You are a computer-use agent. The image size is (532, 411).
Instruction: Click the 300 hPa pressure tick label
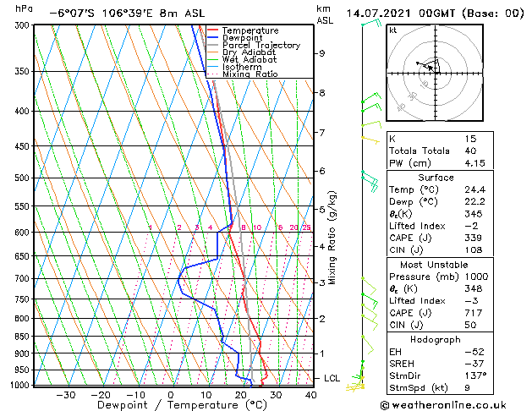click(24, 25)
